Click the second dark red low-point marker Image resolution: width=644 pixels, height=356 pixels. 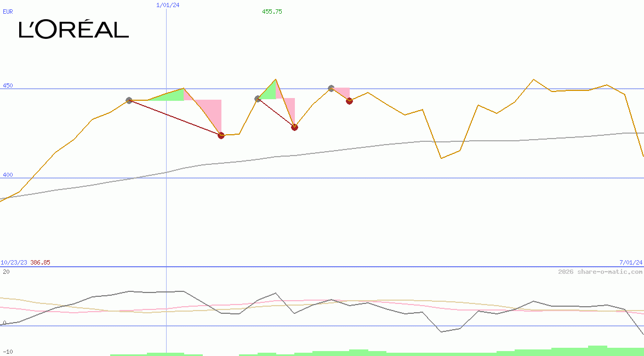coord(294,127)
